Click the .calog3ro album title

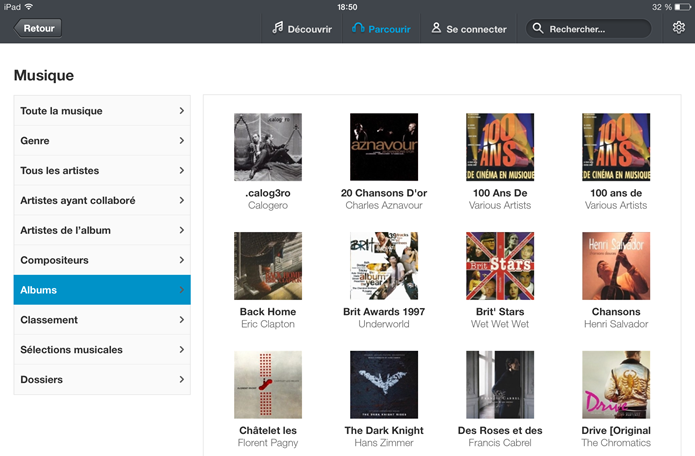tap(268, 193)
